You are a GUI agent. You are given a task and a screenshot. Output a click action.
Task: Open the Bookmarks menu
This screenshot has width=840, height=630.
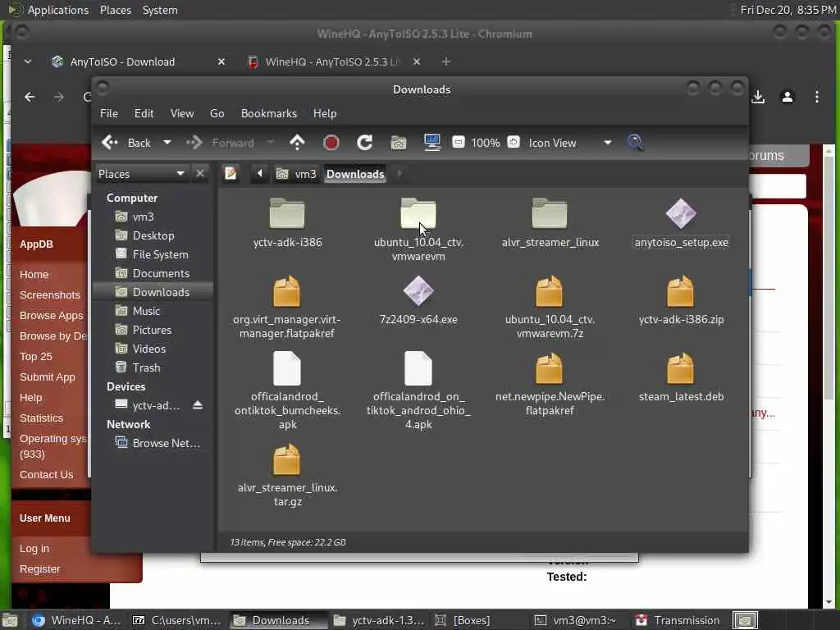[269, 113]
